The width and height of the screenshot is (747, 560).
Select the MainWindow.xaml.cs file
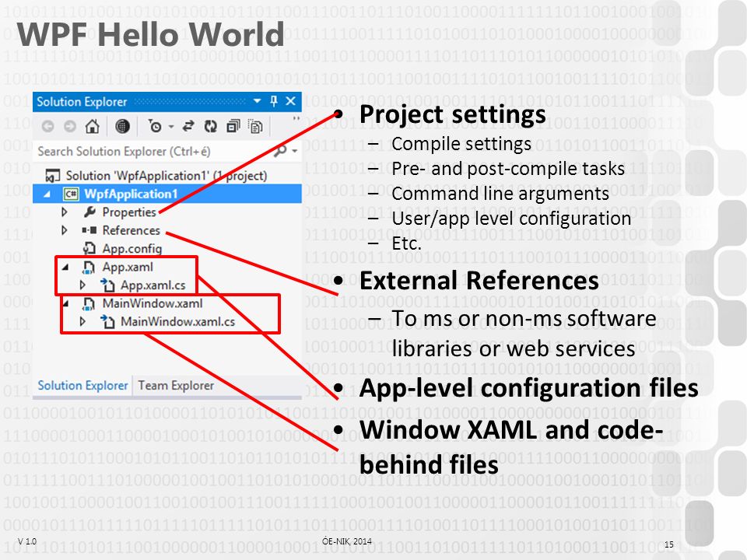tap(177, 322)
